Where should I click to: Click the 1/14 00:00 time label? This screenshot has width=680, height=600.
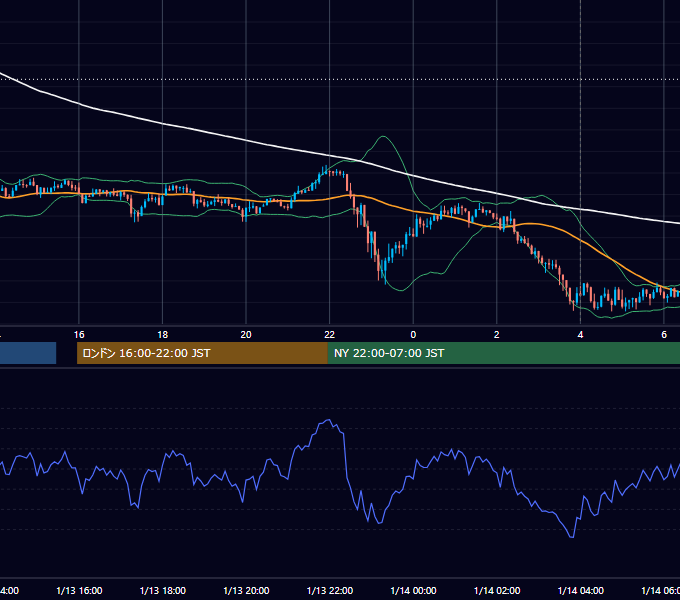point(413,590)
